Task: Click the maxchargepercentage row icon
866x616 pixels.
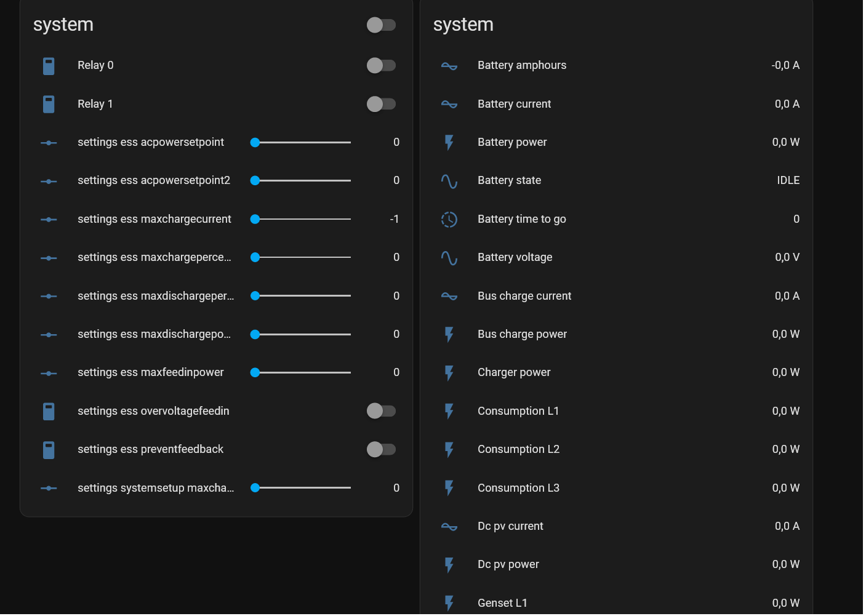Action: [x=49, y=258]
